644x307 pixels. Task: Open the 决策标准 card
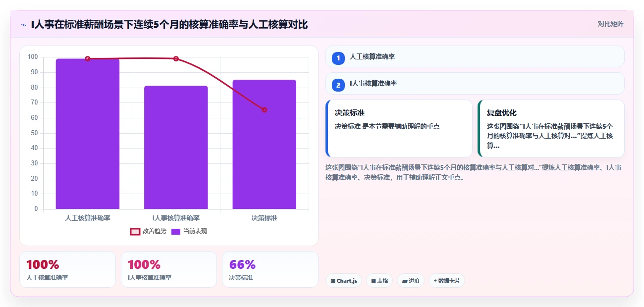(x=399, y=128)
